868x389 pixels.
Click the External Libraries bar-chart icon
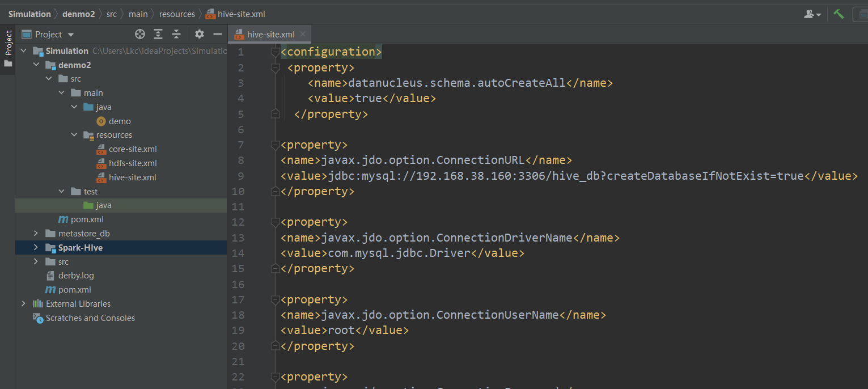38,303
